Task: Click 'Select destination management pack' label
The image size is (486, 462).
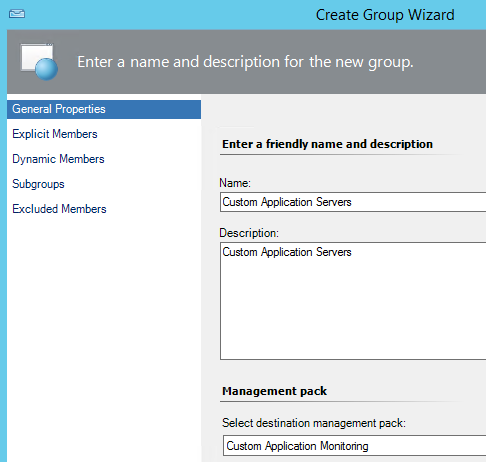Action: [314, 423]
